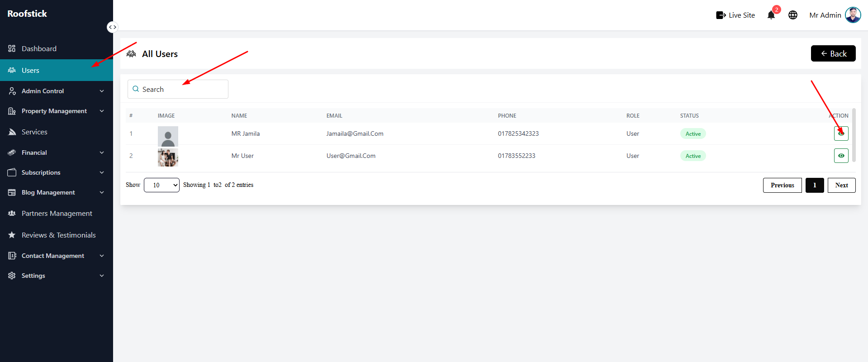This screenshot has width=868, height=362.
Task: Expand the Financial menu chevron
Action: 102,152
